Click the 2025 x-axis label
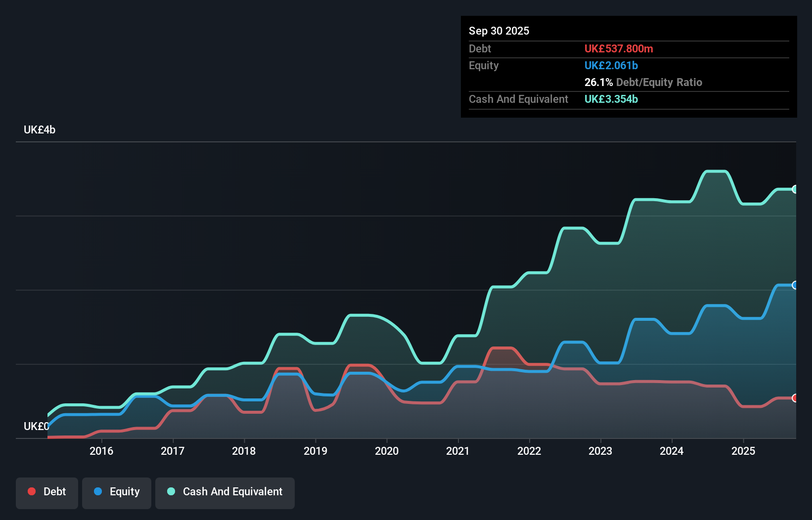Screen dimensions: 812x520 [x=743, y=451]
